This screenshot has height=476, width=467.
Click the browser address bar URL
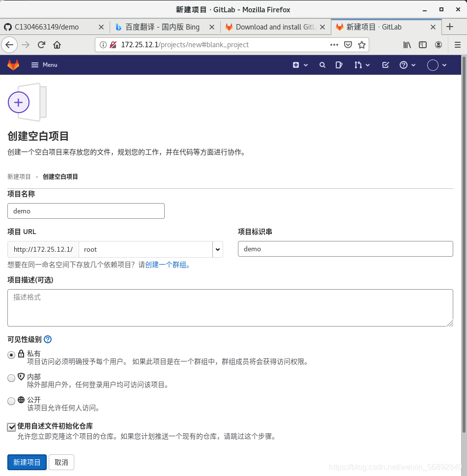coord(185,45)
